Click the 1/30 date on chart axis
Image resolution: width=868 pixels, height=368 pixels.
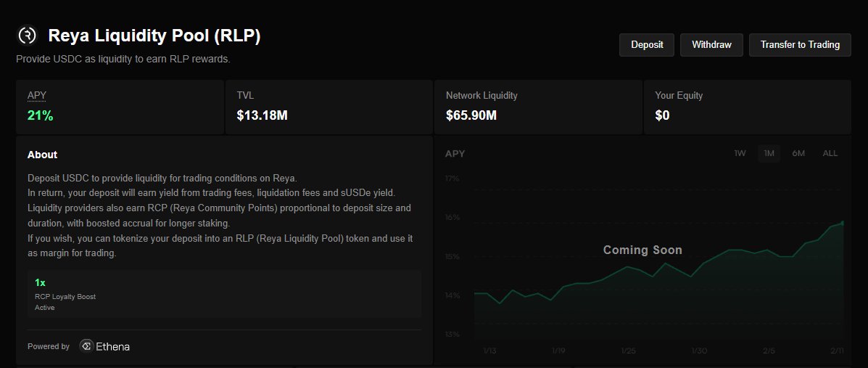[x=699, y=351]
